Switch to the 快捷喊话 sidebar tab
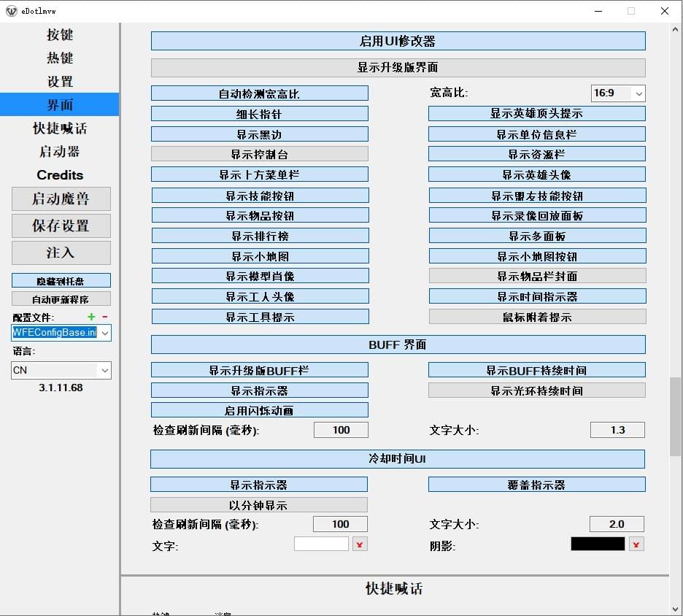Screen dimensions: 683x616 [x=60, y=128]
